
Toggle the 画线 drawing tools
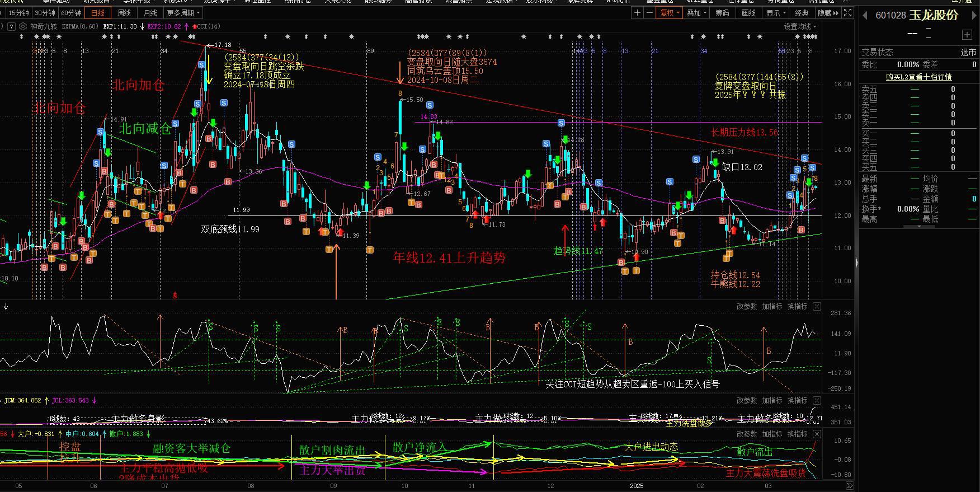pyautogui.click(x=748, y=13)
